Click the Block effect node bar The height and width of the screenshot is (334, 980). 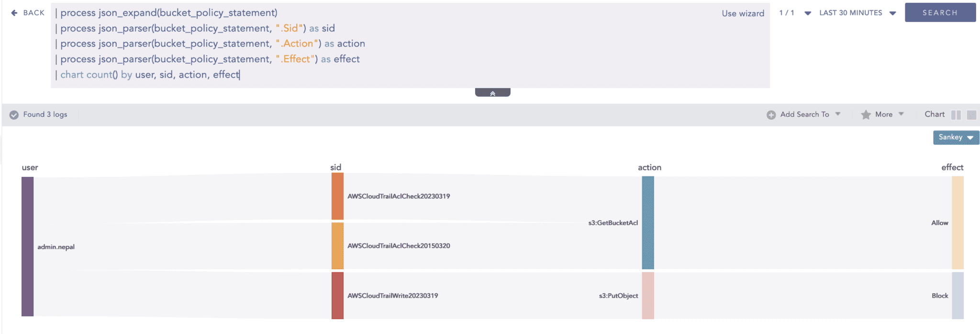958,296
